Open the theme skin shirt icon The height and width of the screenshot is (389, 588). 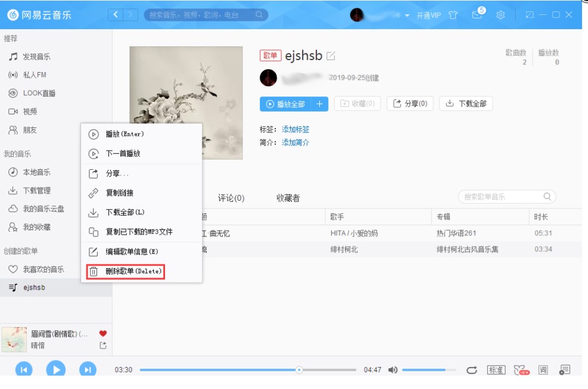(x=453, y=14)
